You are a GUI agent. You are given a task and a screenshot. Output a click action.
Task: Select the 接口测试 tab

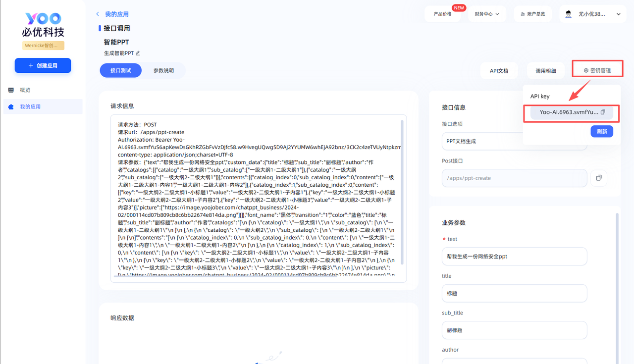120,71
